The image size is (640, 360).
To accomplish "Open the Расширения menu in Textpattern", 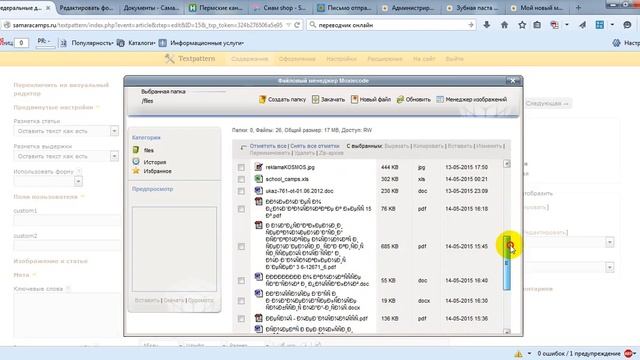I will coord(384,59).
